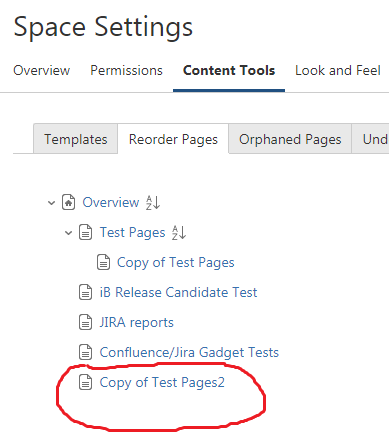This screenshot has width=389, height=445.
Task: Sort Overview children alphabetically via A-Z icon
Action: (x=153, y=202)
